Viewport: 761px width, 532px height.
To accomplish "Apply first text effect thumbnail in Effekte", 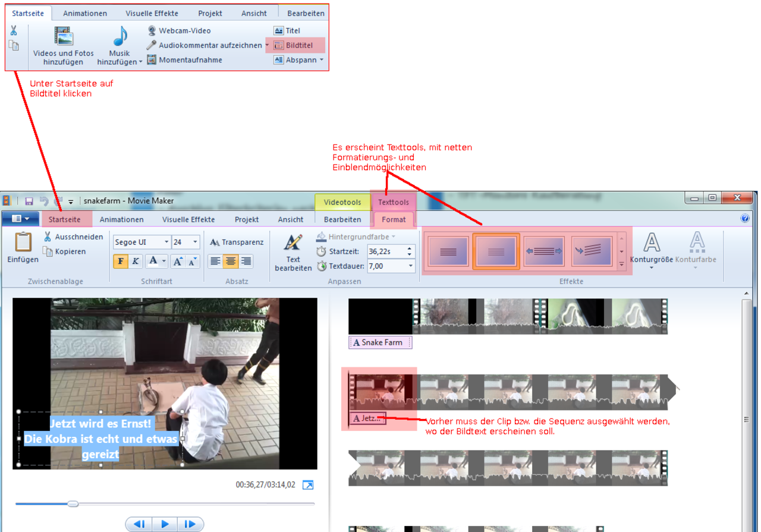I will [448, 252].
